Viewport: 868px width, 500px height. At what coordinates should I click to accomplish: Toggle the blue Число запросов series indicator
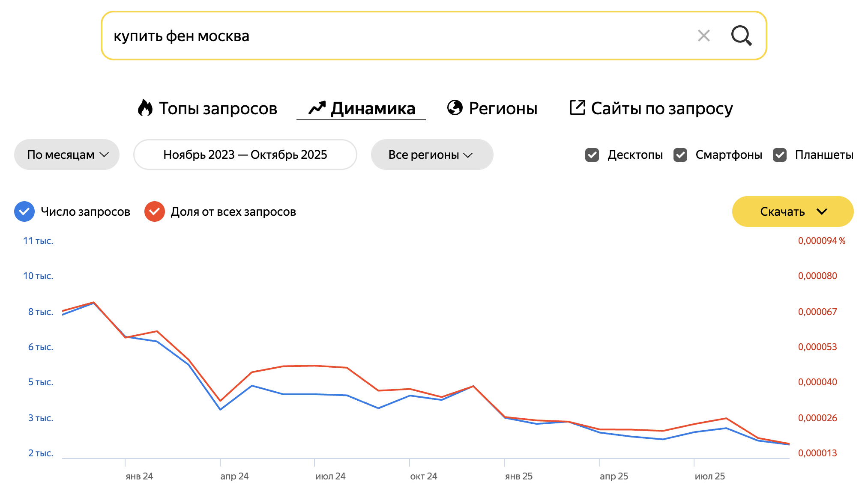(x=24, y=211)
